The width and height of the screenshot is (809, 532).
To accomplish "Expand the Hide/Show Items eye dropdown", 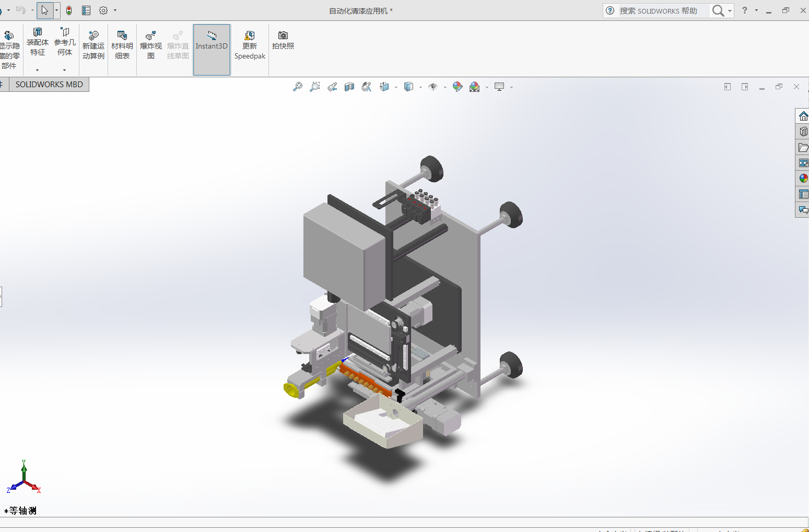I will (445, 88).
